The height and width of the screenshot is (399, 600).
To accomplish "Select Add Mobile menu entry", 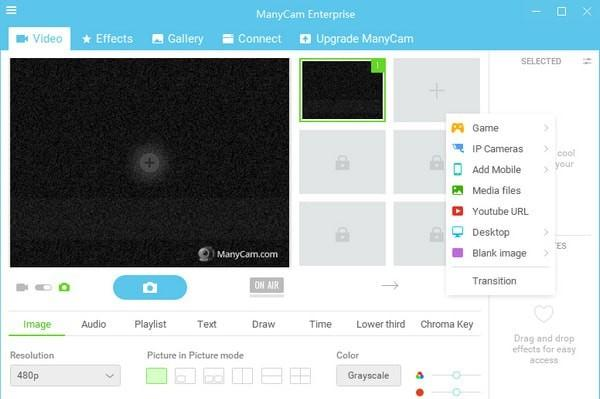I will coord(501,169).
